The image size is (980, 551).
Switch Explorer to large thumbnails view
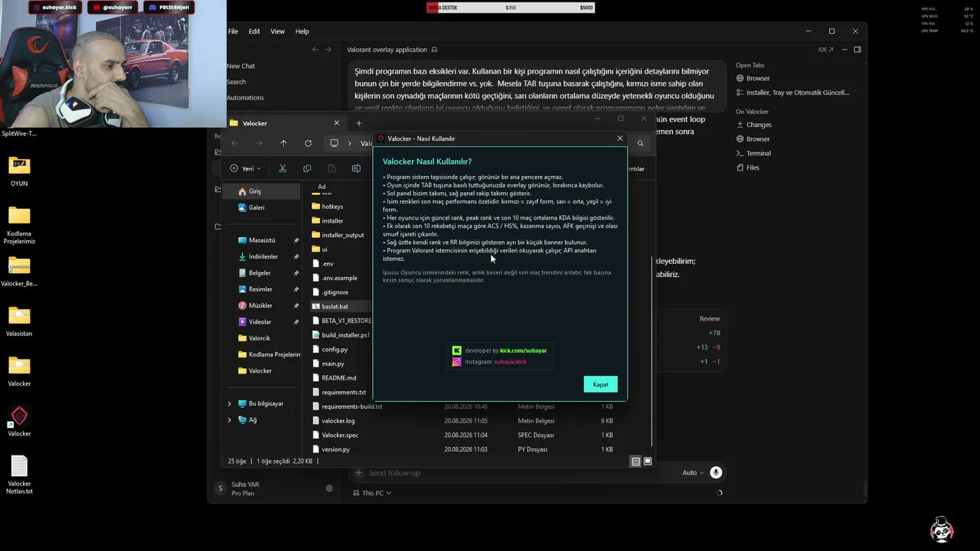(x=648, y=461)
